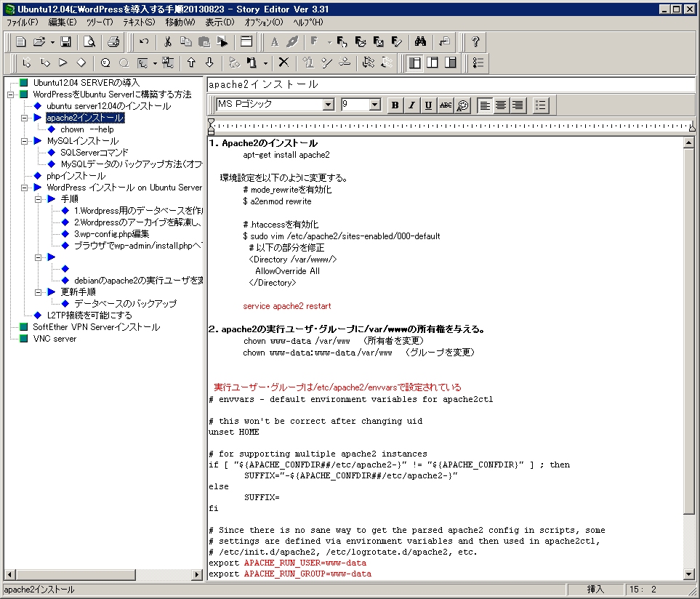Click the text color palette icon
Screen dimensions: 700x599
click(463, 105)
